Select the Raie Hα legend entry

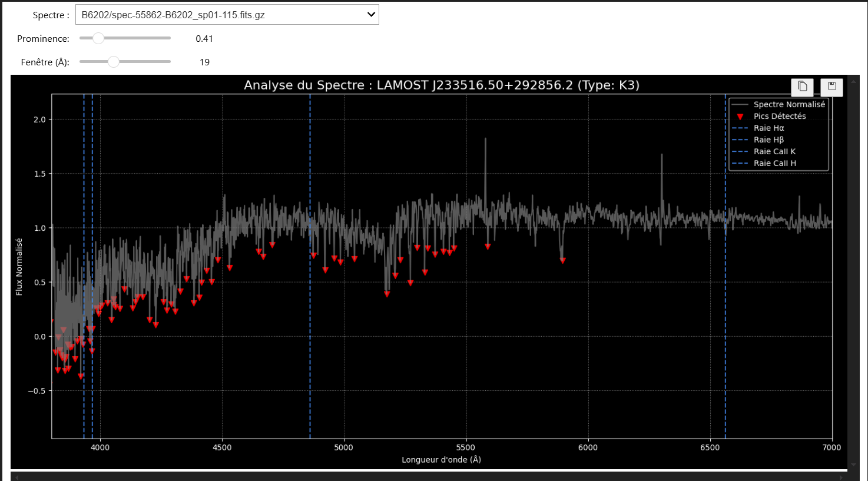(x=768, y=128)
